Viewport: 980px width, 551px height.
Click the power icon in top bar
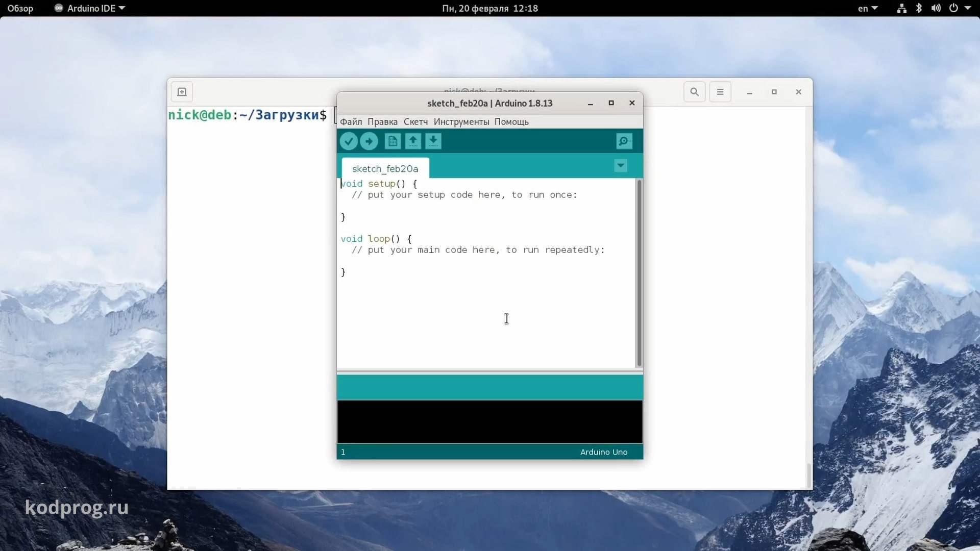point(953,8)
